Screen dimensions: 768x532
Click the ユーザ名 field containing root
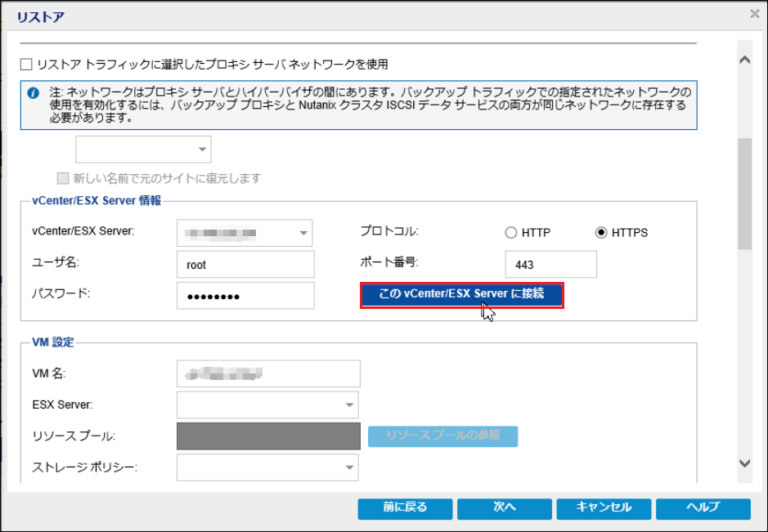[x=245, y=265]
